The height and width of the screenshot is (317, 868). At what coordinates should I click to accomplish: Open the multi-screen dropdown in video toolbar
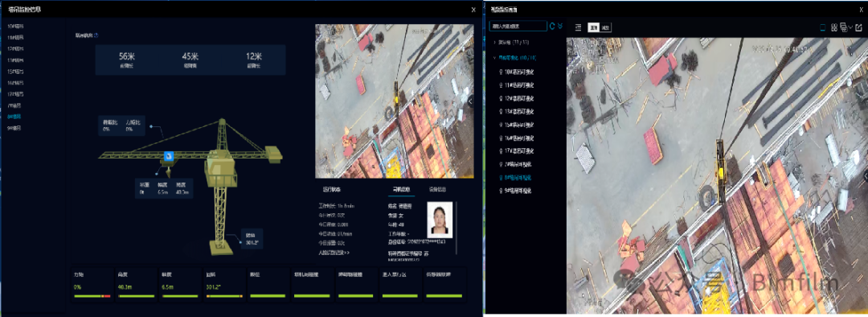[x=845, y=27]
